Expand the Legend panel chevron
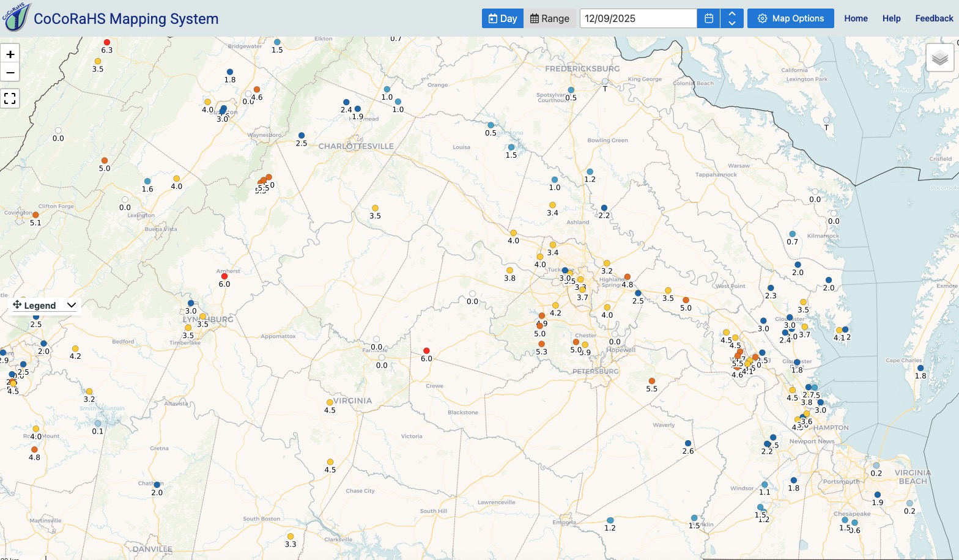The image size is (959, 560). tap(72, 305)
